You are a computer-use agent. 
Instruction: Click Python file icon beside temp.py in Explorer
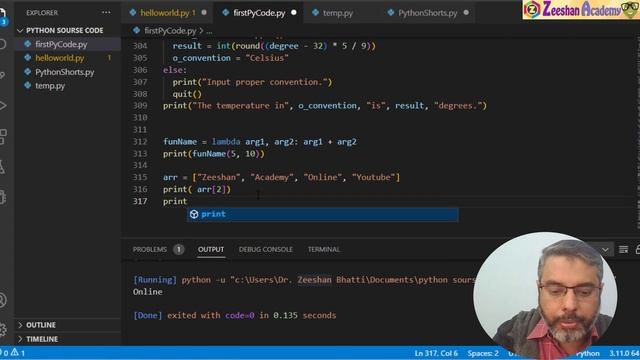click(28, 85)
